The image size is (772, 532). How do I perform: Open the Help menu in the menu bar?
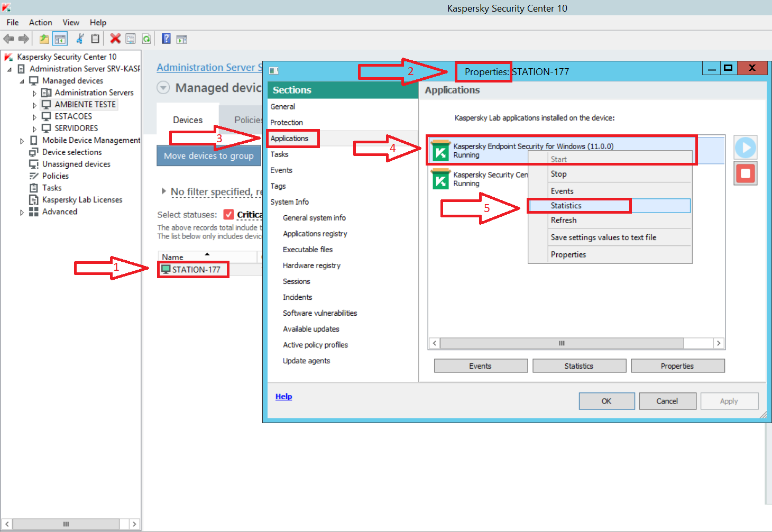point(98,22)
